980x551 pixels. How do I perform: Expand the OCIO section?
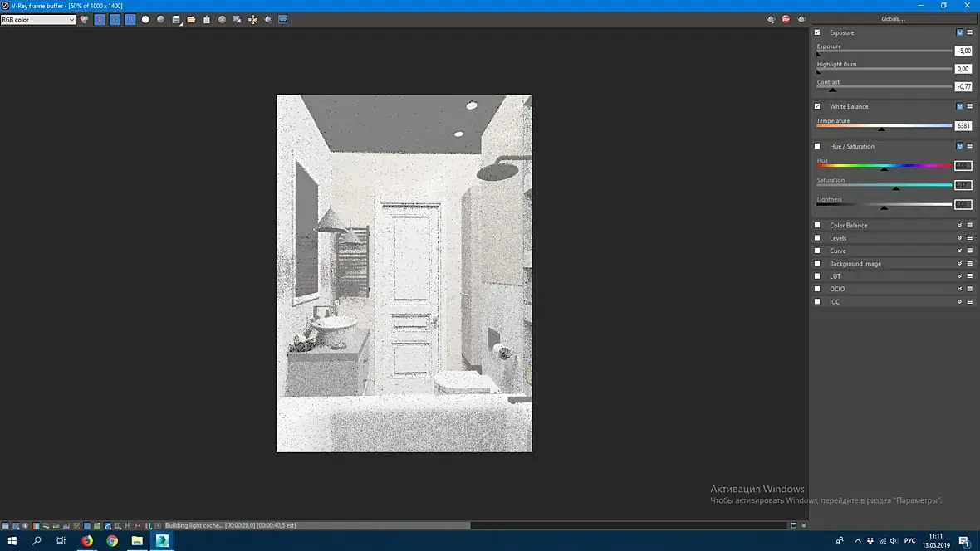[x=960, y=290]
